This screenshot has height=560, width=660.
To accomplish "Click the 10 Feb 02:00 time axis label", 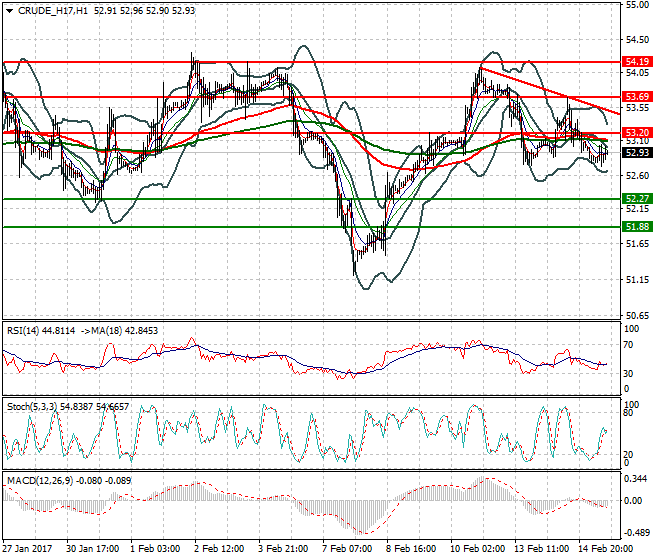I will 477,549.
